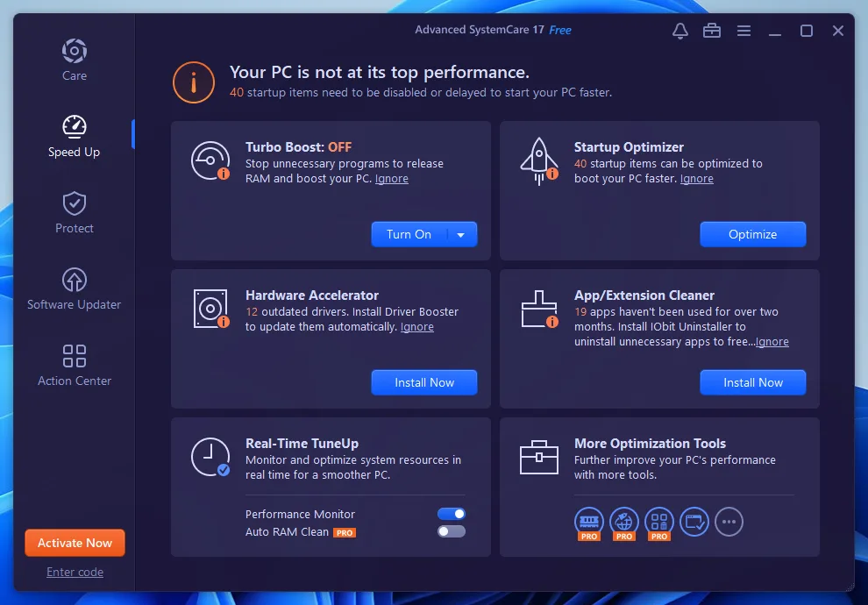Screen dimensions: 868x605
Task: Switch to the Speed Up tab
Action: point(74,136)
